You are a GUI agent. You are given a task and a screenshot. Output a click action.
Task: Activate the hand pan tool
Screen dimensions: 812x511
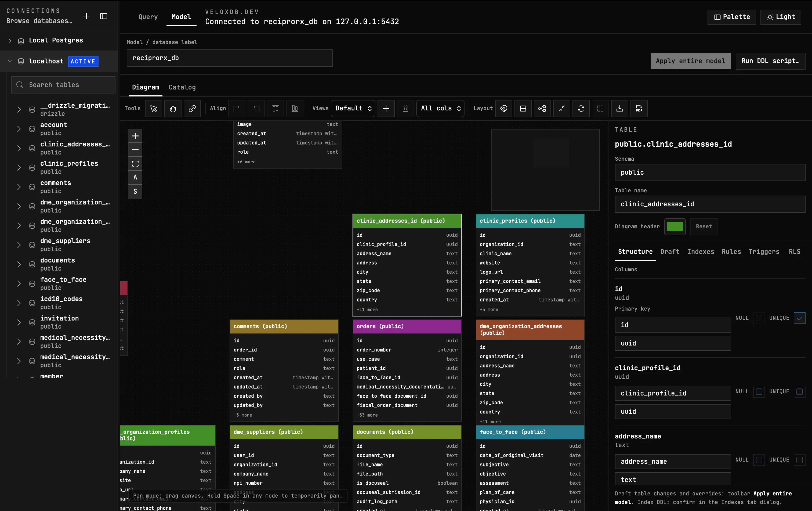173,108
